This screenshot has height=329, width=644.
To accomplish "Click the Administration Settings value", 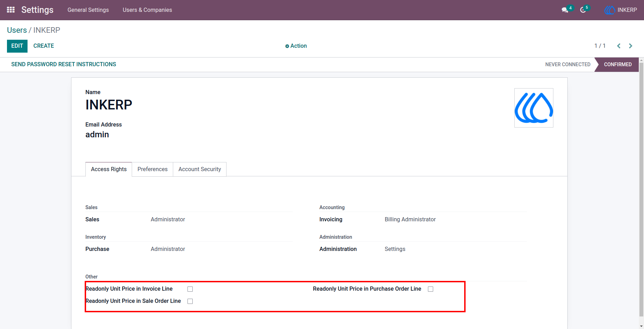I will [x=395, y=249].
